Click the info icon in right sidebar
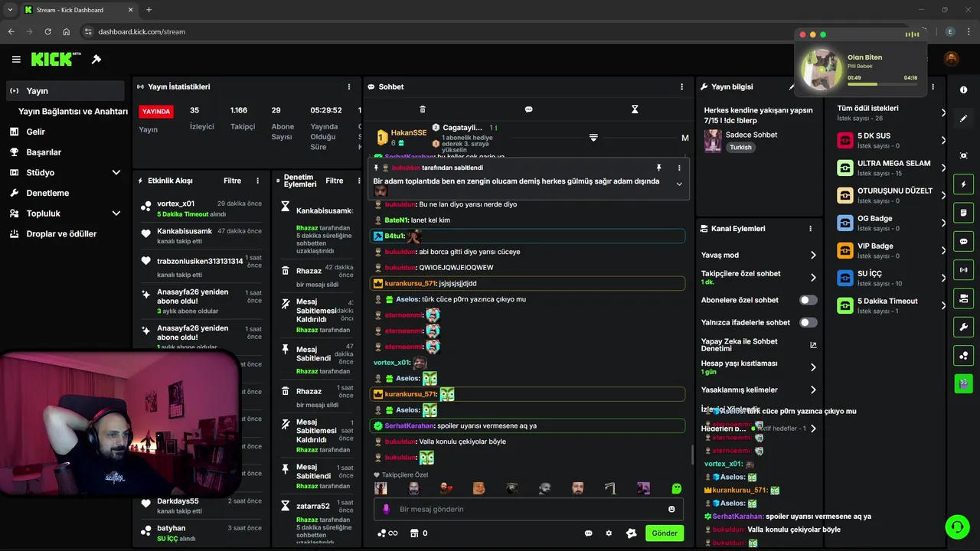The height and width of the screenshot is (551, 980). 963,90
